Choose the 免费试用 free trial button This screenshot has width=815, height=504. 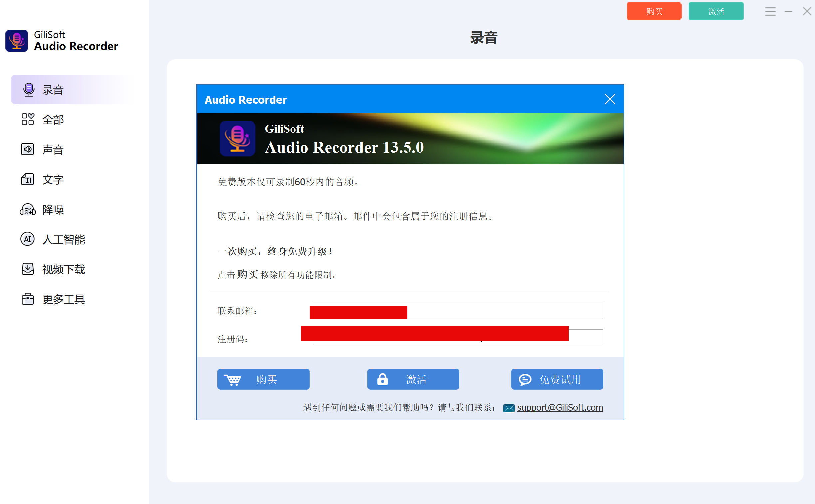click(557, 379)
